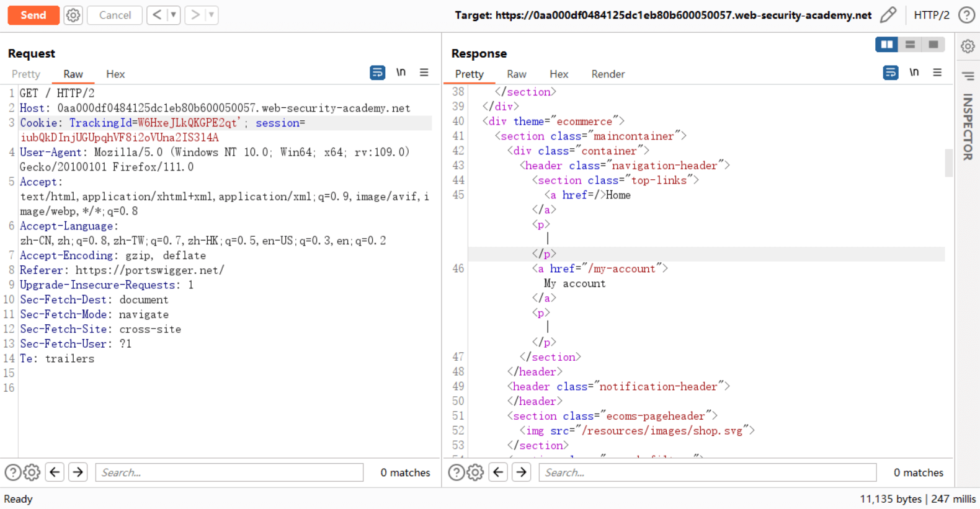
Task: Expand the history back dropdown arrow
Action: tap(174, 15)
